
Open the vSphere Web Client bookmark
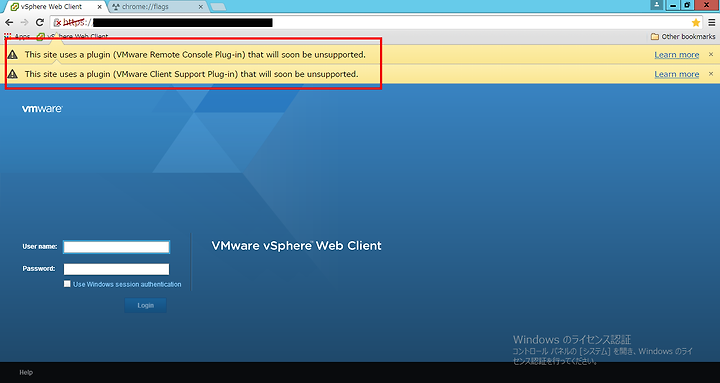tap(73, 36)
